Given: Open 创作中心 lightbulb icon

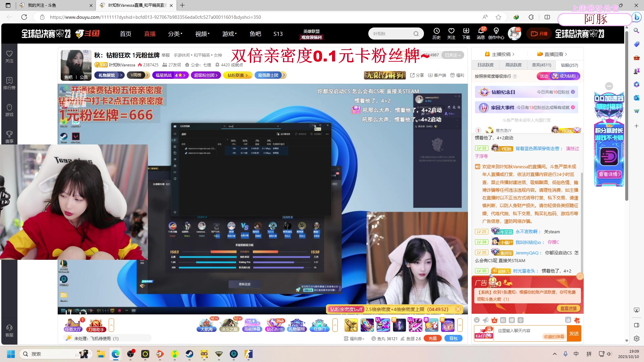Looking at the screenshot, I should point(496,34).
